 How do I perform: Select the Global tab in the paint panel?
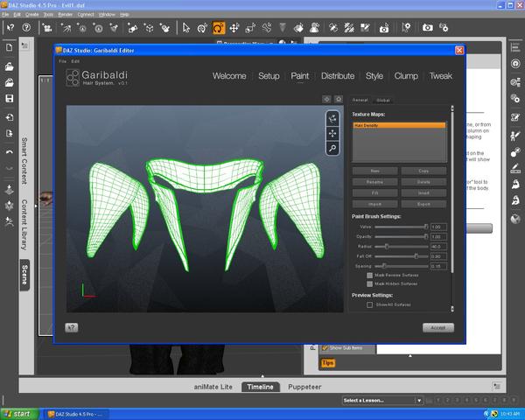[383, 100]
